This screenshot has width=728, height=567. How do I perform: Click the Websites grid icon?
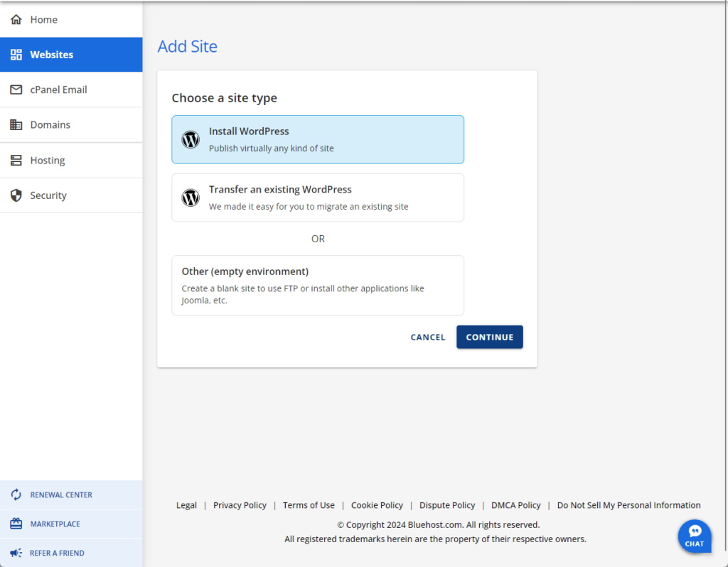tap(16, 55)
